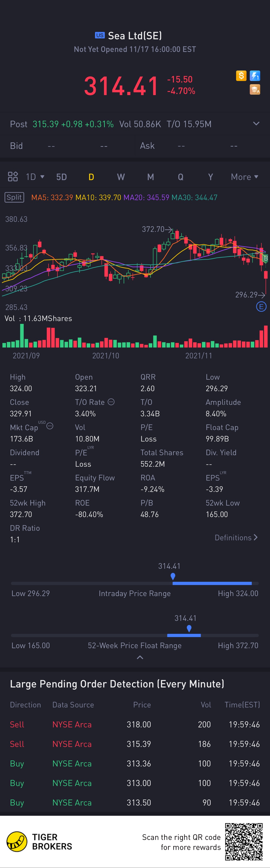270x868 pixels.
Task: Tap the Split button above chart
Action: point(14,197)
